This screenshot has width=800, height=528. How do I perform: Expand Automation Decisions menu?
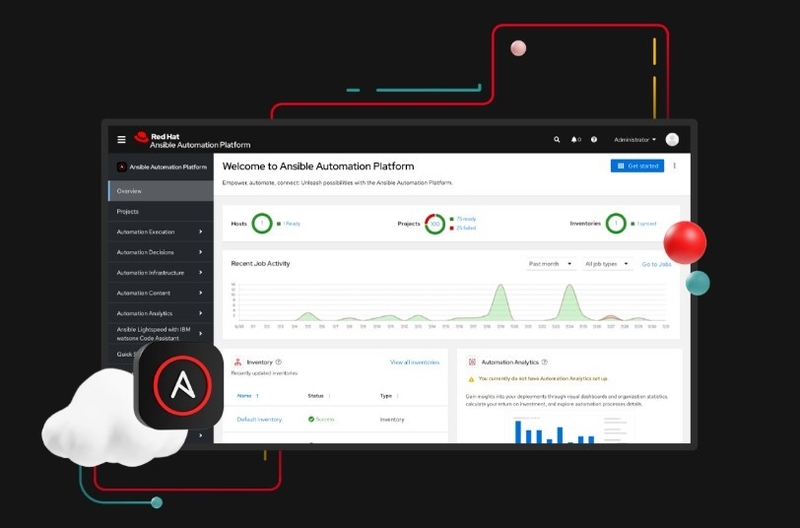[160, 252]
